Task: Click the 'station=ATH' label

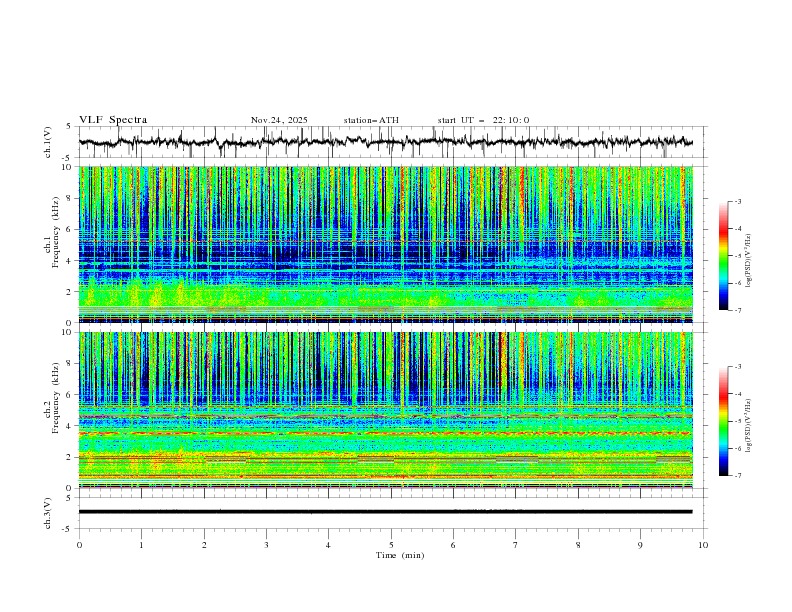Action: 371,120
